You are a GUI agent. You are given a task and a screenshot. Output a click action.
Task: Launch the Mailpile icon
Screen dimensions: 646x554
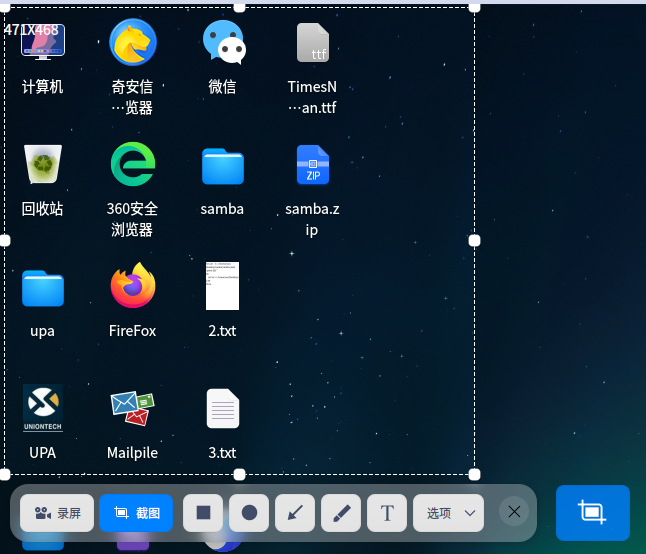(133, 408)
